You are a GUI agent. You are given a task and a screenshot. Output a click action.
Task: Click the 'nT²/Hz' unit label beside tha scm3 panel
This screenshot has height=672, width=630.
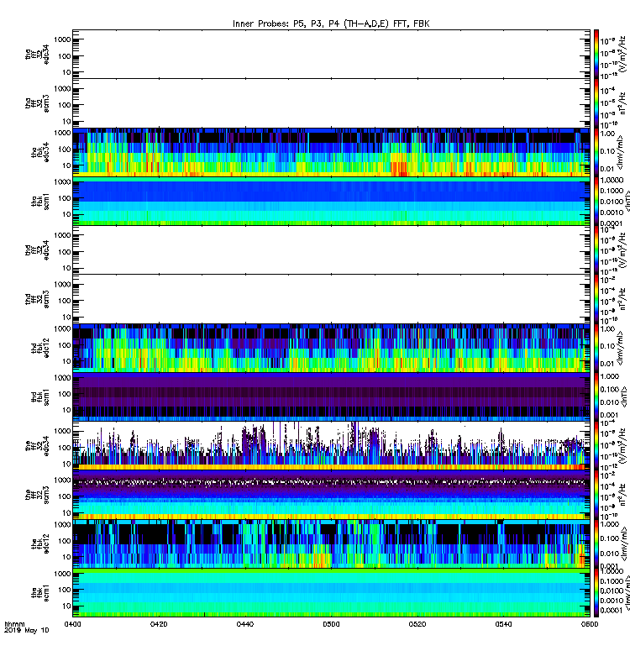[x=622, y=104]
